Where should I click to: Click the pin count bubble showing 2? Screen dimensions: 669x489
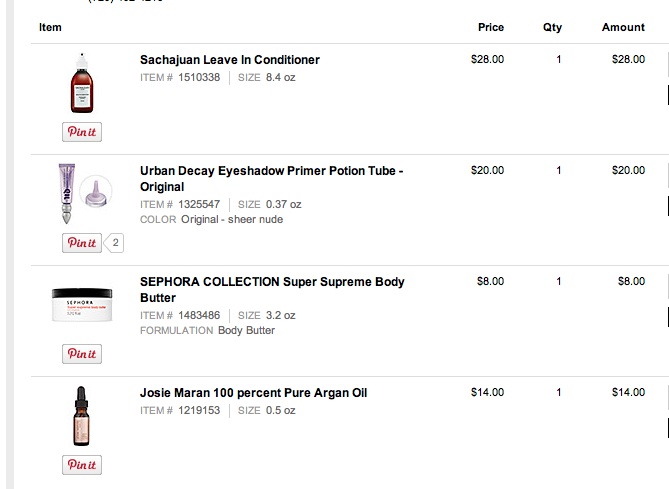[115, 242]
